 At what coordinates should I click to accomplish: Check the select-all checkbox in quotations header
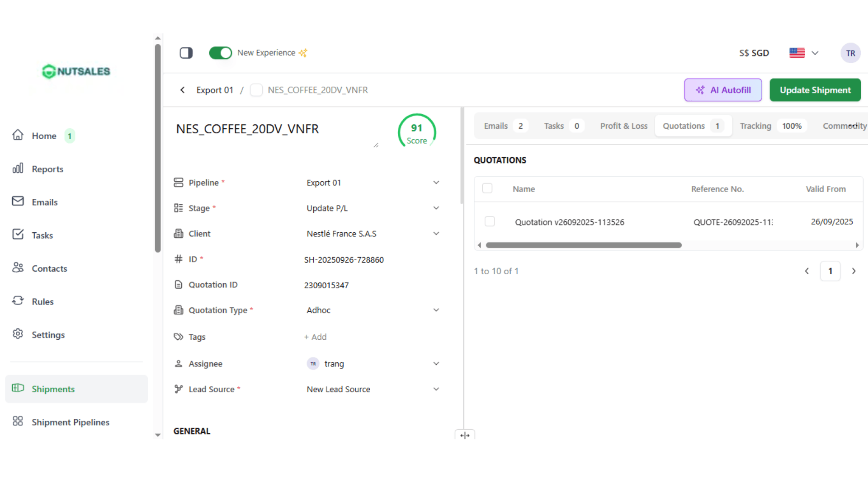pos(487,188)
